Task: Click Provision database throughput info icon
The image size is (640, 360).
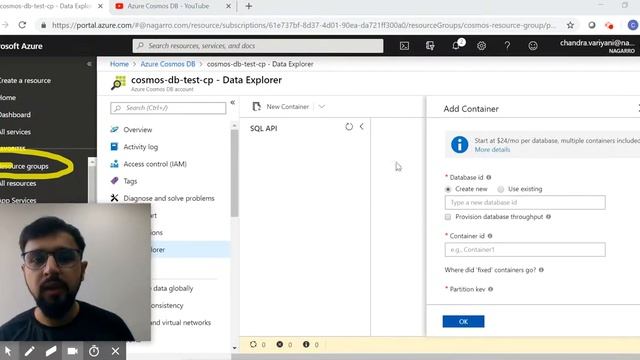Action: 548,217
